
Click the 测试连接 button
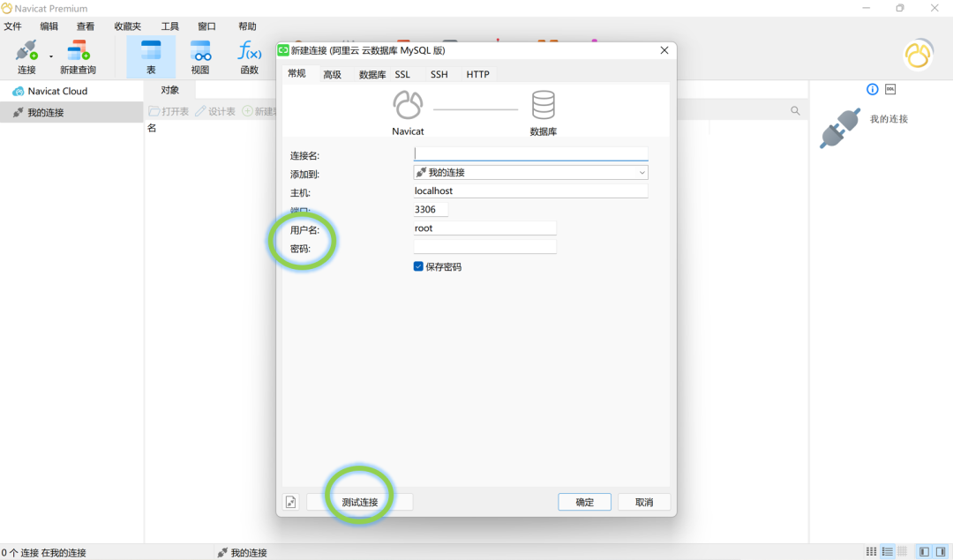pyautogui.click(x=360, y=503)
